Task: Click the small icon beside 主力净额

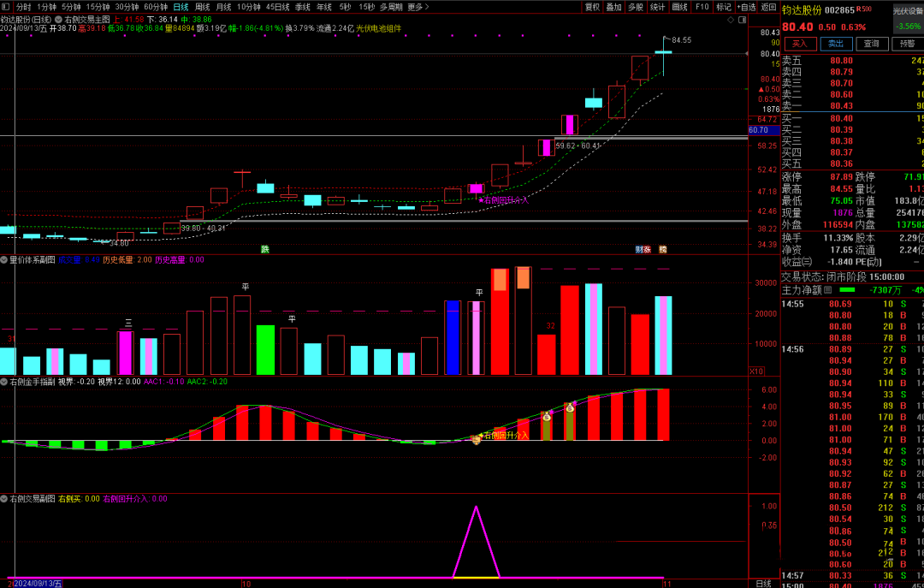Action: [827, 290]
